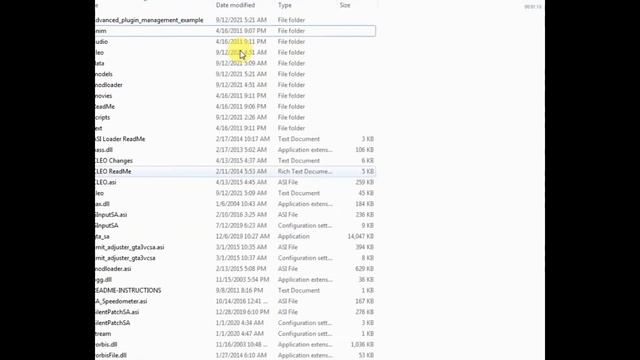This screenshot has height=360, width=640.
Task: Select the models folder row
Action: pyautogui.click(x=235, y=74)
